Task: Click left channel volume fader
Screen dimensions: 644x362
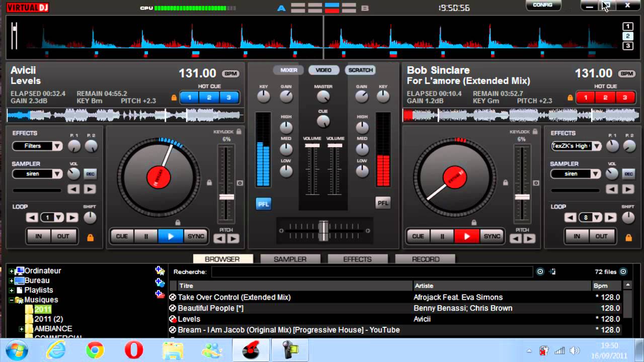Action: pyautogui.click(x=312, y=146)
